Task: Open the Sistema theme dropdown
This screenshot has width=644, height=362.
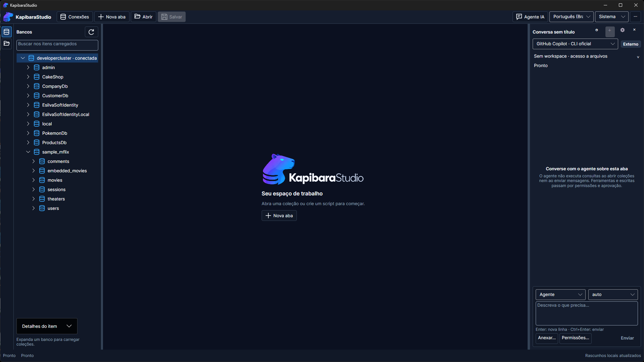Action: (612, 17)
